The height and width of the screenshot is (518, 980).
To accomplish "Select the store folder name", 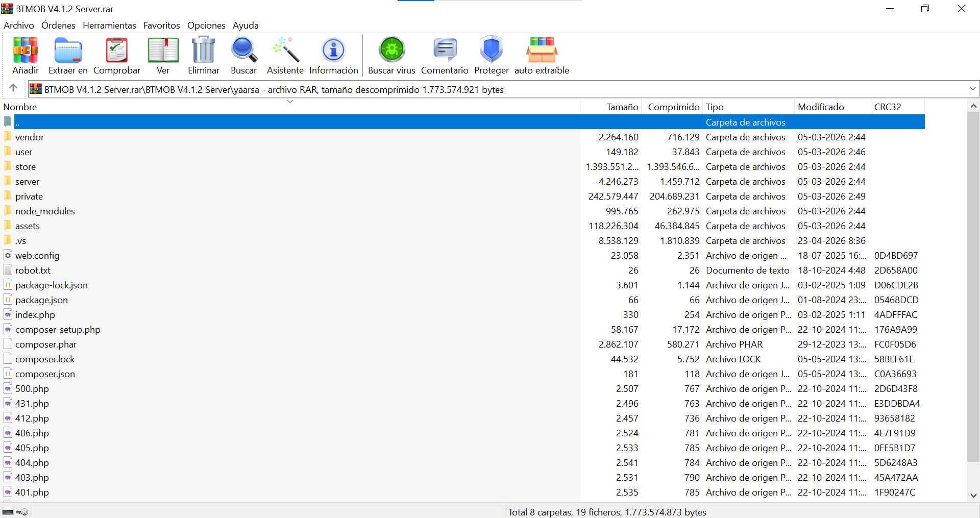I will coord(26,167).
